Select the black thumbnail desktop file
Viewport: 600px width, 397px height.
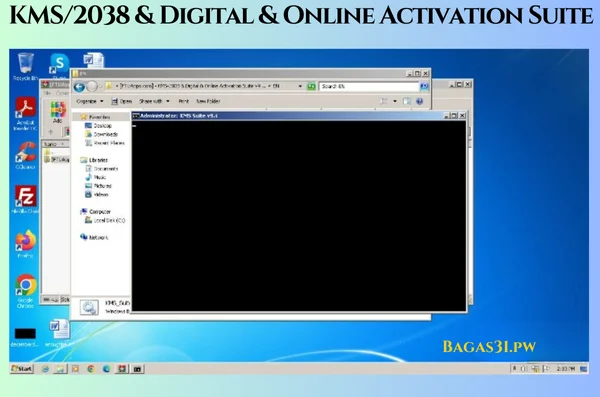25,337
